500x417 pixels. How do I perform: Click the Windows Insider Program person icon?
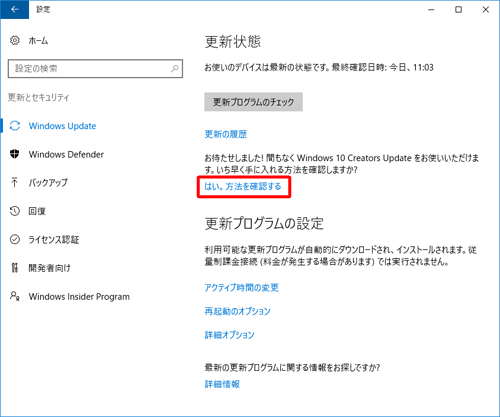coord(15,296)
